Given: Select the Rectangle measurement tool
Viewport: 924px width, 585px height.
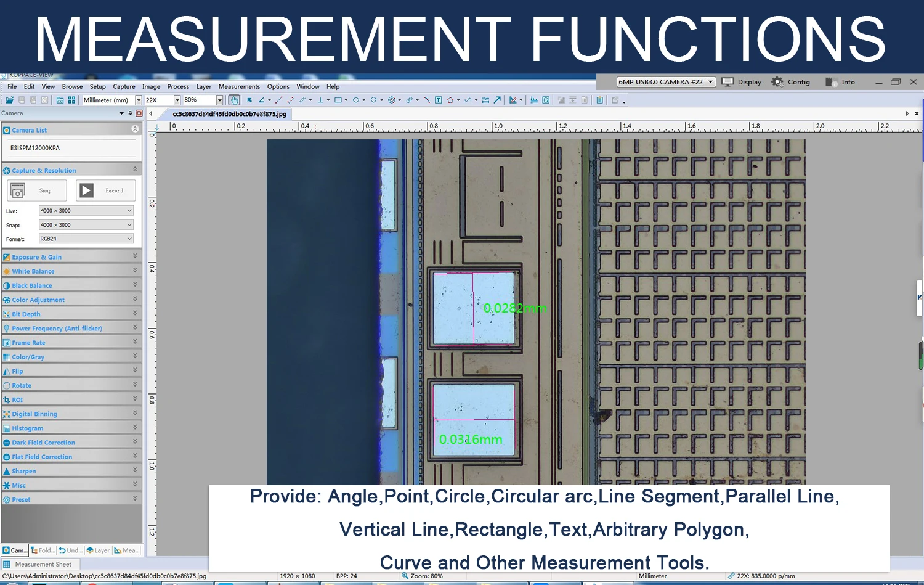Looking at the screenshot, I should pos(338,100).
